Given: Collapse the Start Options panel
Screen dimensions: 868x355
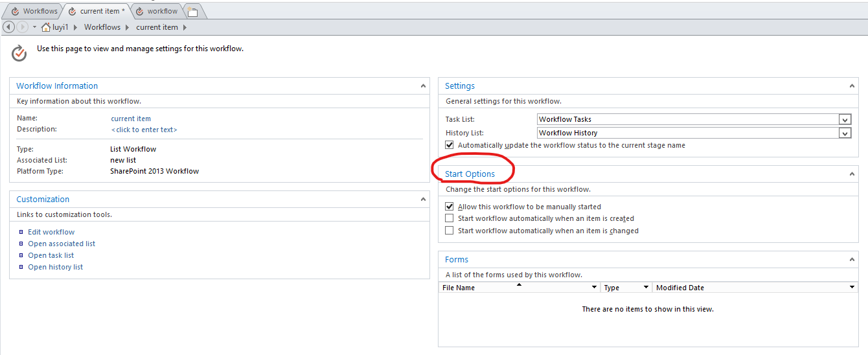Looking at the screenshot, I should pyautogui.click(x=852, y=174).
